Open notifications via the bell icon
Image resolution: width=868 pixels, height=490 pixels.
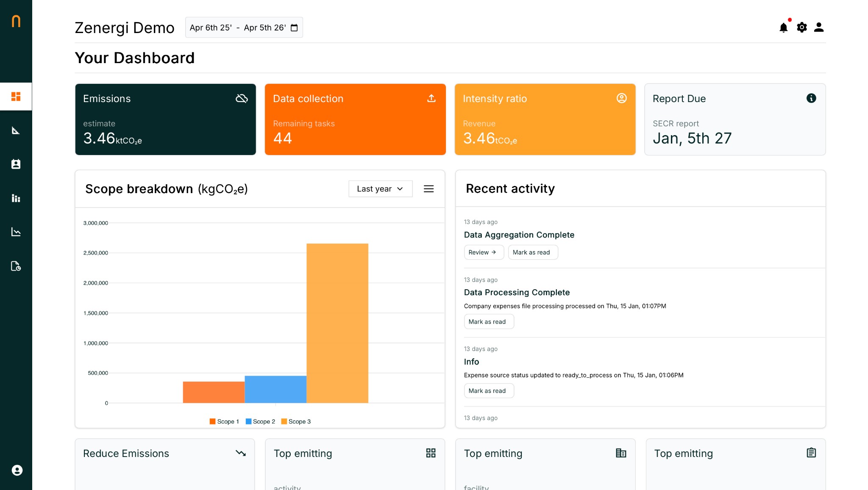tap(784, 27)
